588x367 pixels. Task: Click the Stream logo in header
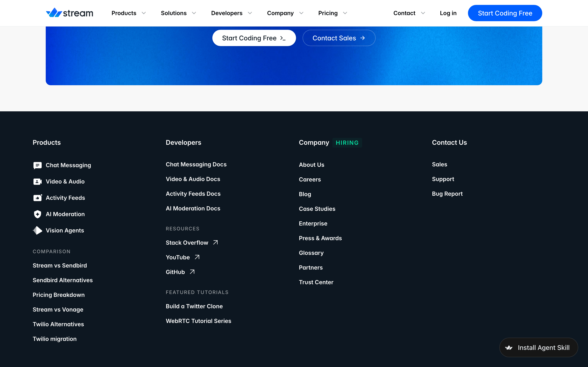coord(69,13)
